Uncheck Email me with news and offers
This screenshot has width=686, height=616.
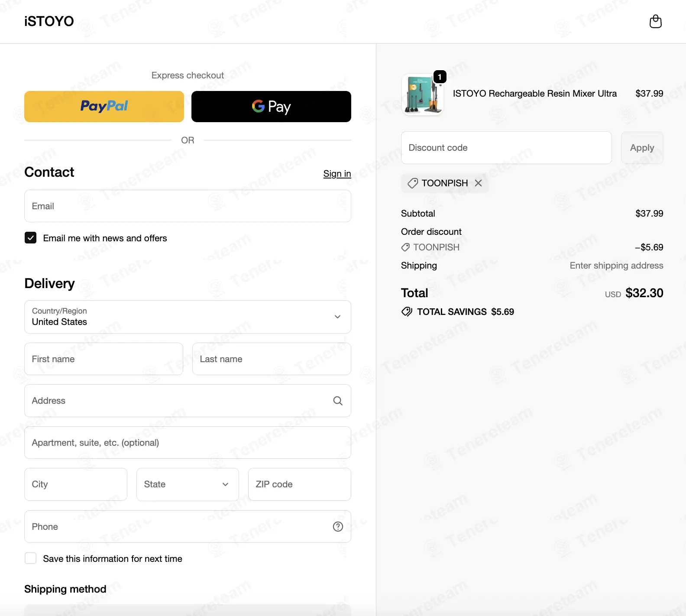[x=30, y=238]
